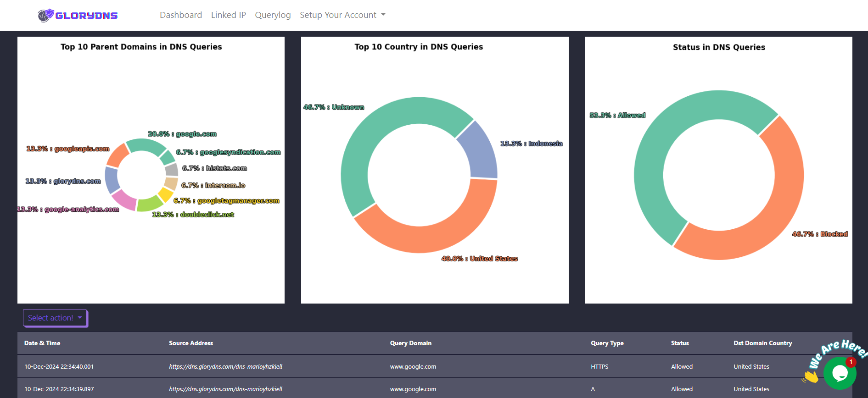The image size is (868, 398).
Task: Click the source address in the A query row
Action: 225,389
